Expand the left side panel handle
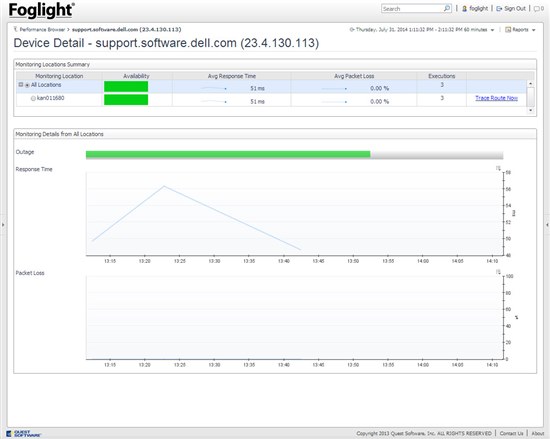The image size is (550, 439). coord(3,224)
